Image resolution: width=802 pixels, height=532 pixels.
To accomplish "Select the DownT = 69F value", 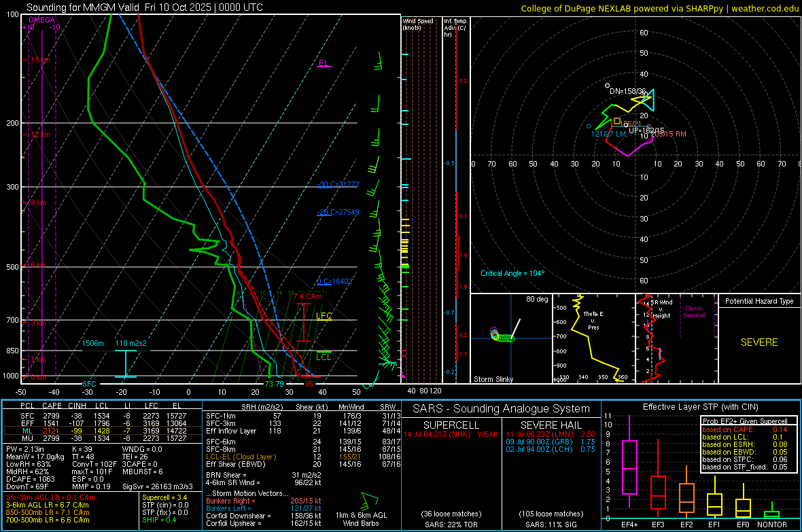I will 27,486.
